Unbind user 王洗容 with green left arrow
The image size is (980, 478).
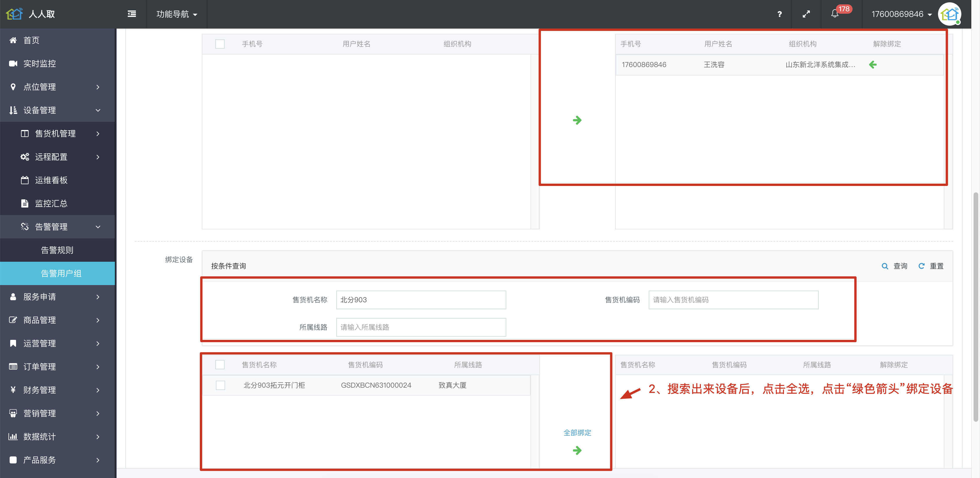[873, 65]
